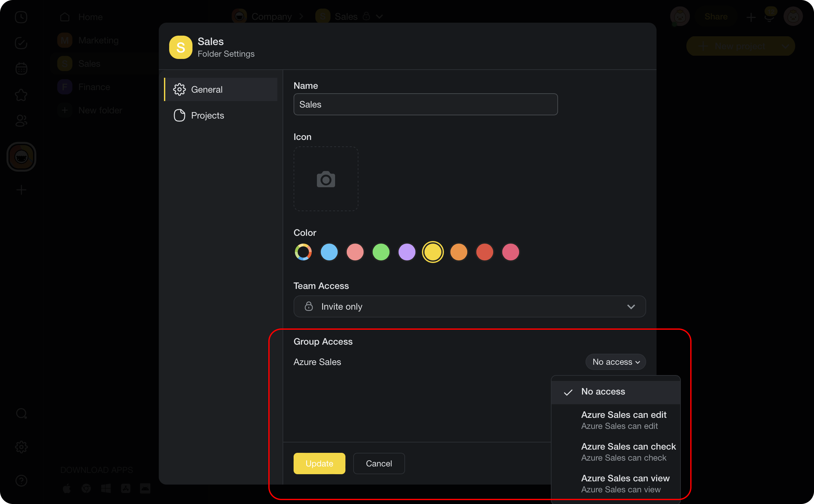Open the help question mark icon

[21, 480]
